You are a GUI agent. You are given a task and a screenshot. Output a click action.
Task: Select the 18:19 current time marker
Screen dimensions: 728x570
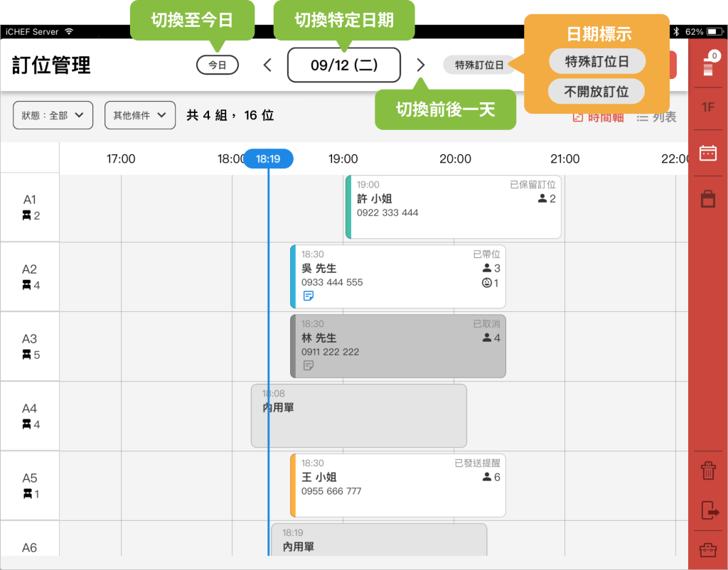pyautogui.click(x=268, y=159)
